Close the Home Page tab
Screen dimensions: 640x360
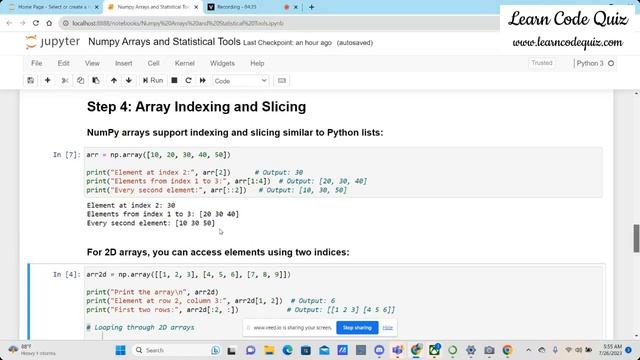click(x=97, y=7)
